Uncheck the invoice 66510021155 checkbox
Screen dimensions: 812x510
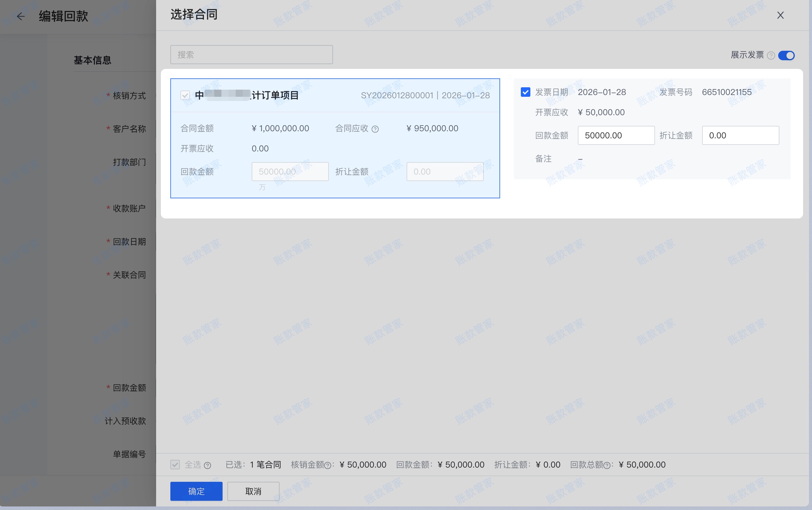[525, 92]
